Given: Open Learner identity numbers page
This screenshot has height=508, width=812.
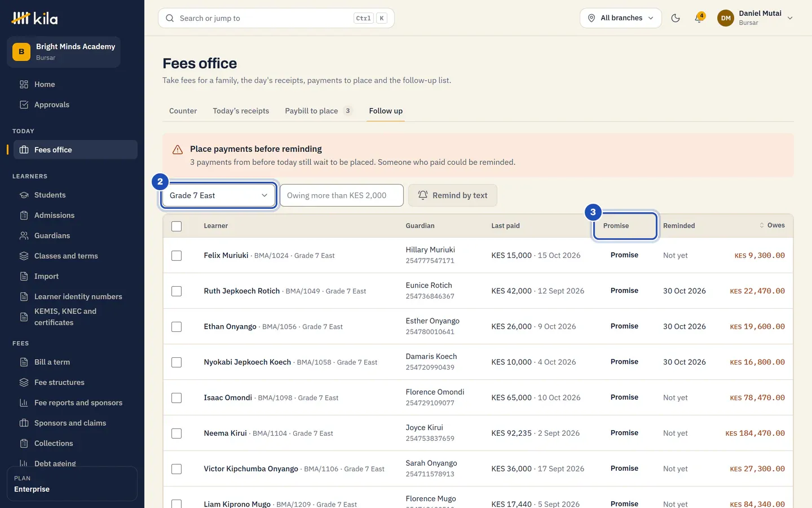Looking at the screenshot, I should point(76,296).
